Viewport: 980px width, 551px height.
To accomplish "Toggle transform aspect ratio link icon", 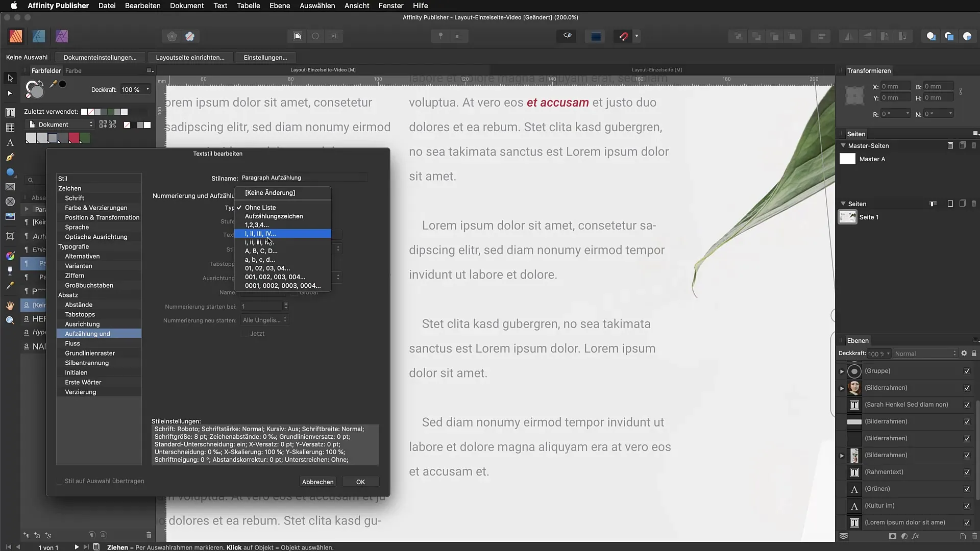I will pos(961,92).
